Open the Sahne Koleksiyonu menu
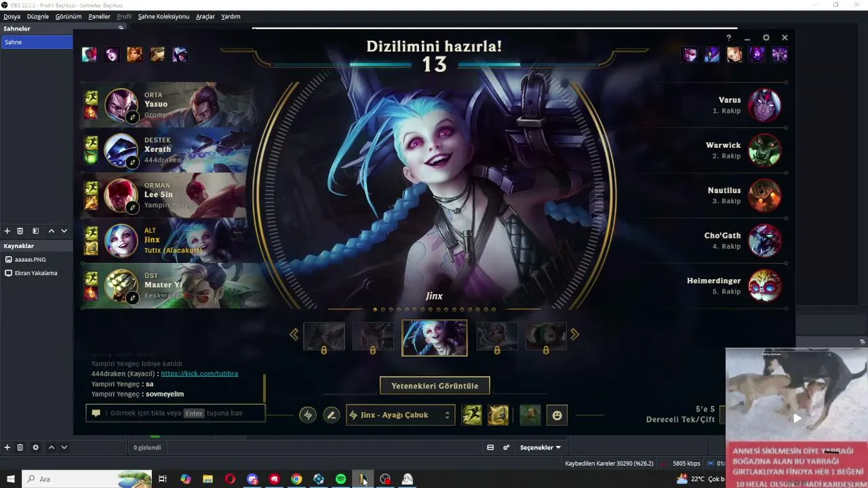The width and height of the screenshot is (868, 488). (163, 16)
